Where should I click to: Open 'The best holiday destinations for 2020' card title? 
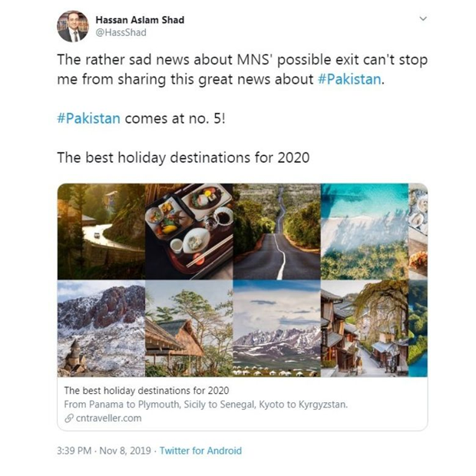pos(147,390)
